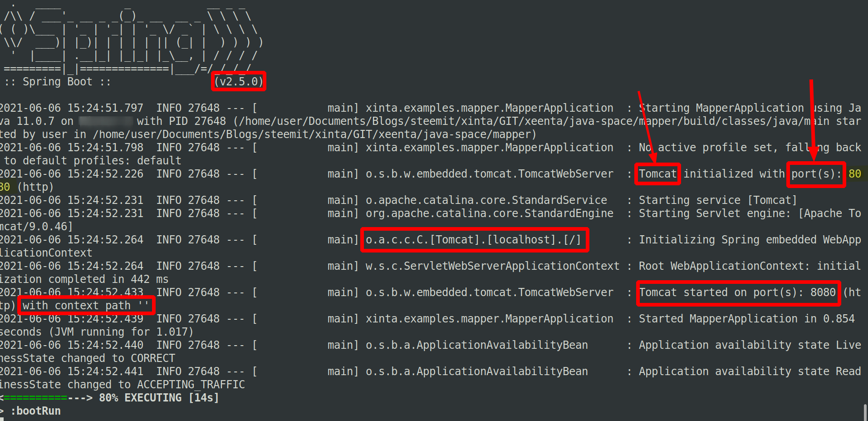Viewport: 868px width, 421px height.
Task: Click logger 'org.apache.catalina.core.StandardEngine'
Action: (x=490, y=213)
